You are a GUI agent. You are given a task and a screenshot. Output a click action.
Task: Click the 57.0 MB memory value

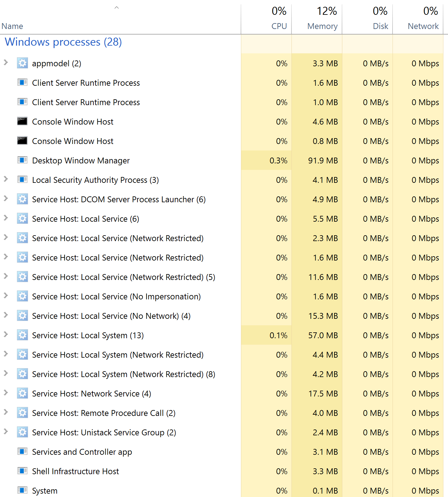pyautogui.click(x=323, y=335)
